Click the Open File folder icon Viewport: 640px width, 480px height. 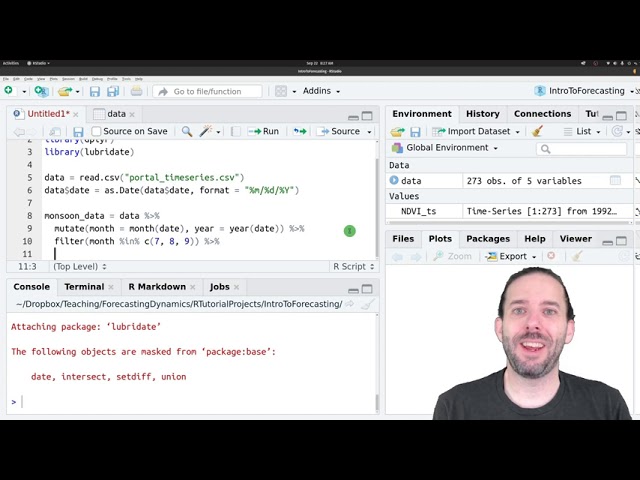tap(65, 91)
